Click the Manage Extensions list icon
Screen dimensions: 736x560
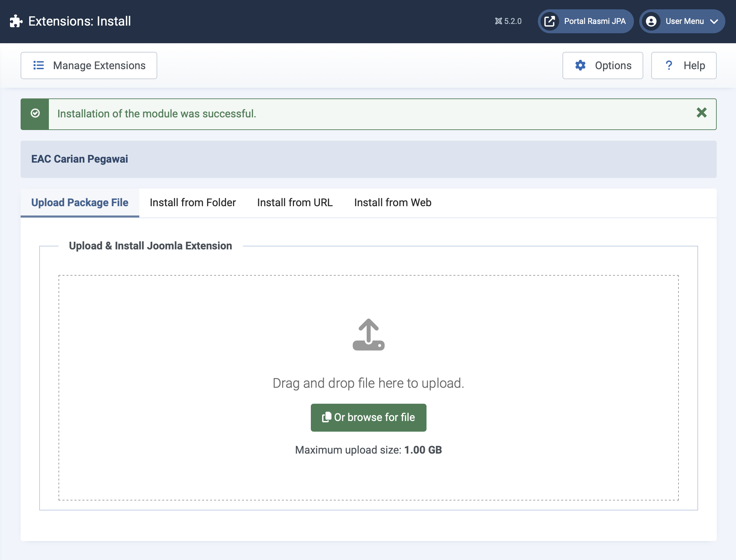pos(39,65)
